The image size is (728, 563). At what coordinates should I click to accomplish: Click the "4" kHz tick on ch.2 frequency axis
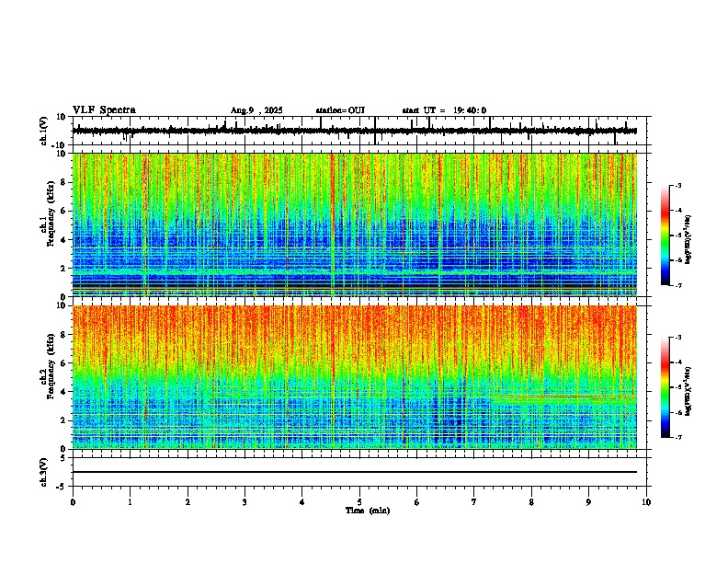pos(64,392)
